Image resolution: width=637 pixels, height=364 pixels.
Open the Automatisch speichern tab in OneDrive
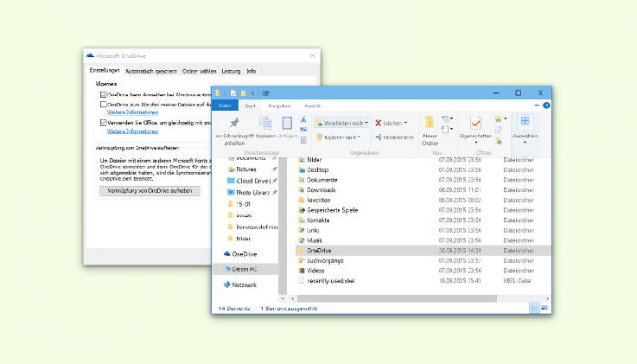point(151,71)
